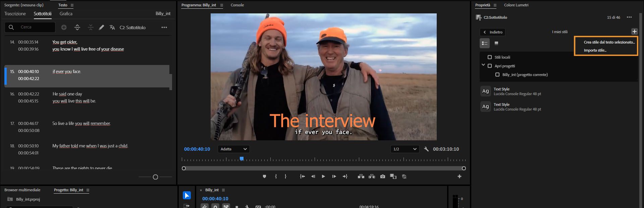Open the Testo panel hamburger menu
The width and height of the screenshot is (644, 208).
click(72, 5)
